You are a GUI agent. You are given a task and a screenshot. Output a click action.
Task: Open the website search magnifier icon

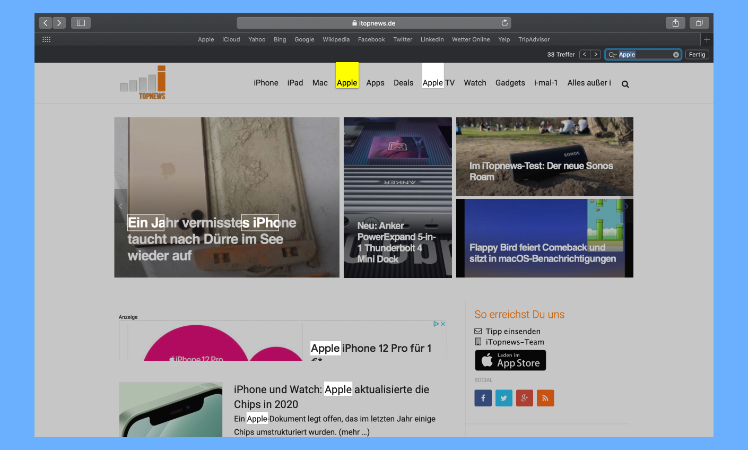click(625, 84)
